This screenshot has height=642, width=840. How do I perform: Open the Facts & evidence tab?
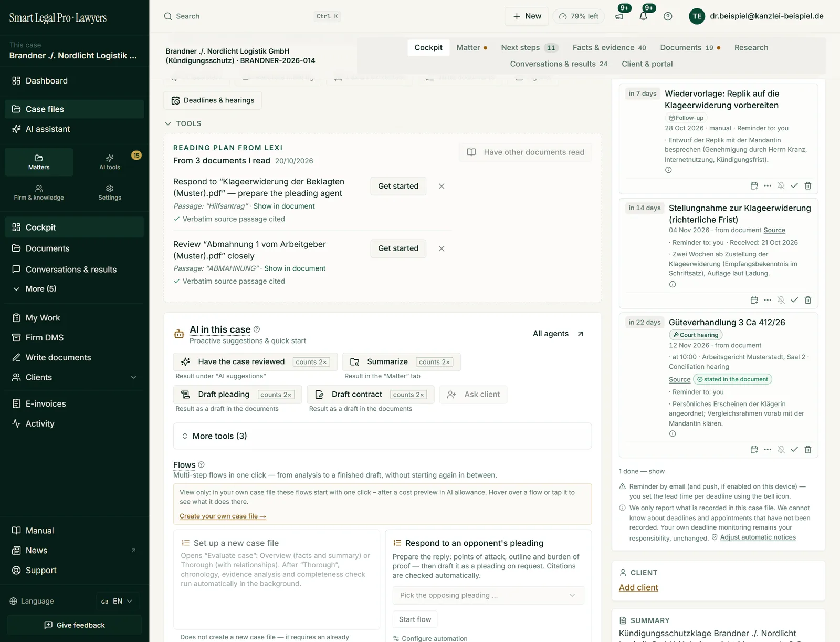(609, 47)
